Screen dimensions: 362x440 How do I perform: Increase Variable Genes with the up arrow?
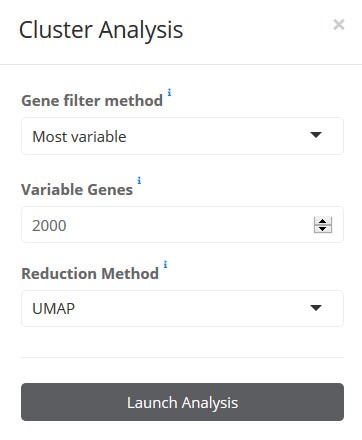(323, 221)
